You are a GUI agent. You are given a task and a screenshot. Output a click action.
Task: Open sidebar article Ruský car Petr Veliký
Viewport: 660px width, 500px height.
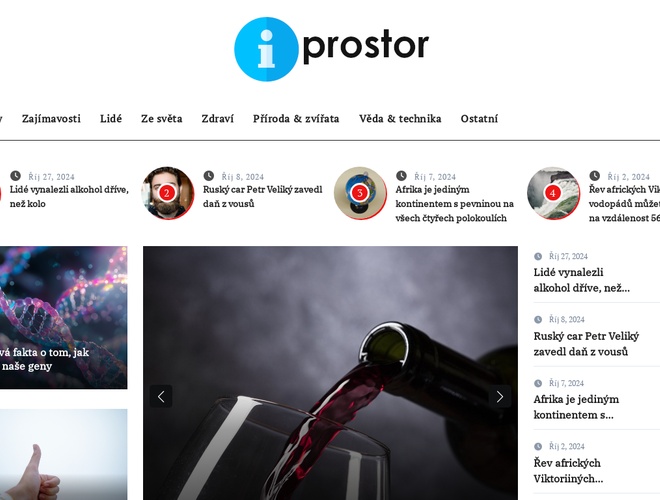[586, 344]
